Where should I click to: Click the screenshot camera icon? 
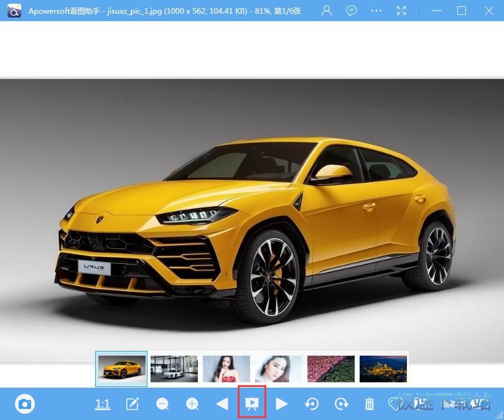25,404
